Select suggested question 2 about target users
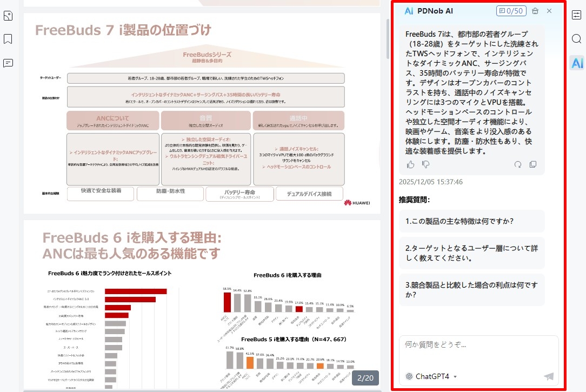586x392 pixels. pos(471,253)
